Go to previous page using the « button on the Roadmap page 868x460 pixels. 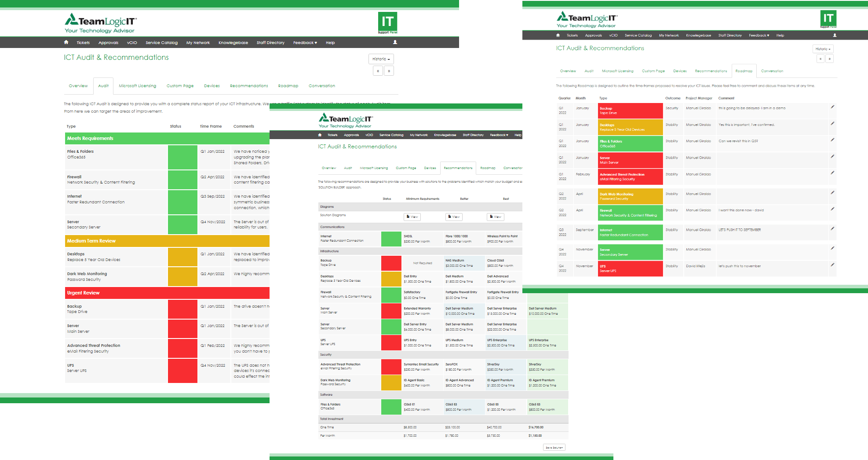click(x=820, y=59)
